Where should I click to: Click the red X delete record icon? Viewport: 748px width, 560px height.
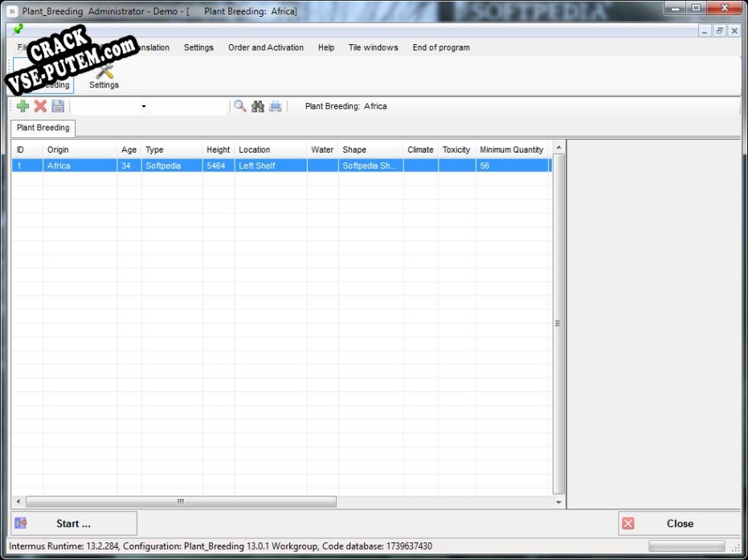(40, 106)
